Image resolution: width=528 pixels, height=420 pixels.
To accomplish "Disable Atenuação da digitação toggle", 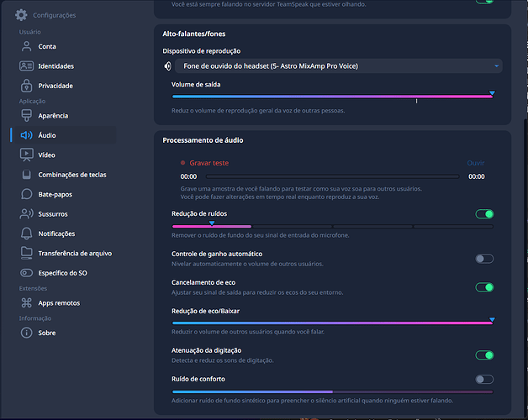I will (x=484, y=355).
